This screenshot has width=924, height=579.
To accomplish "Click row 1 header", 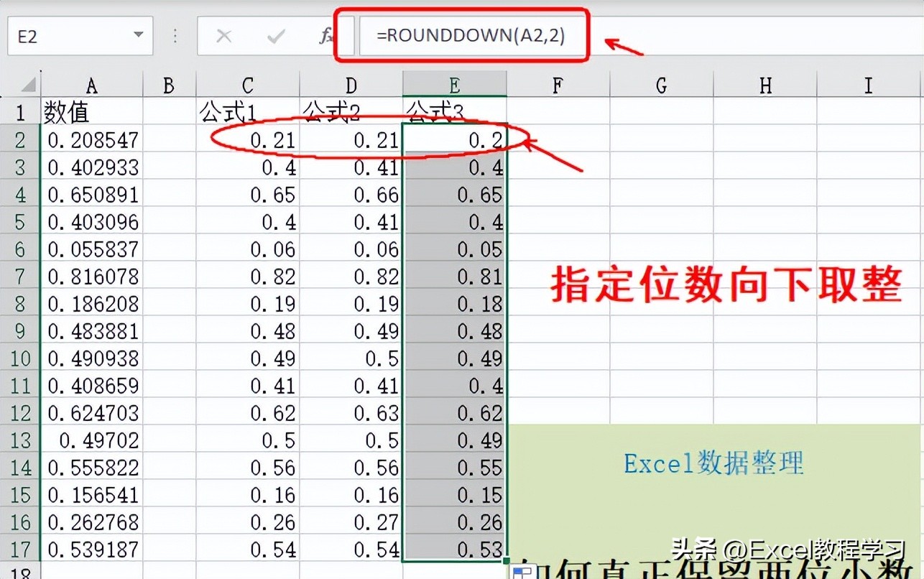I will coord(21,112).
